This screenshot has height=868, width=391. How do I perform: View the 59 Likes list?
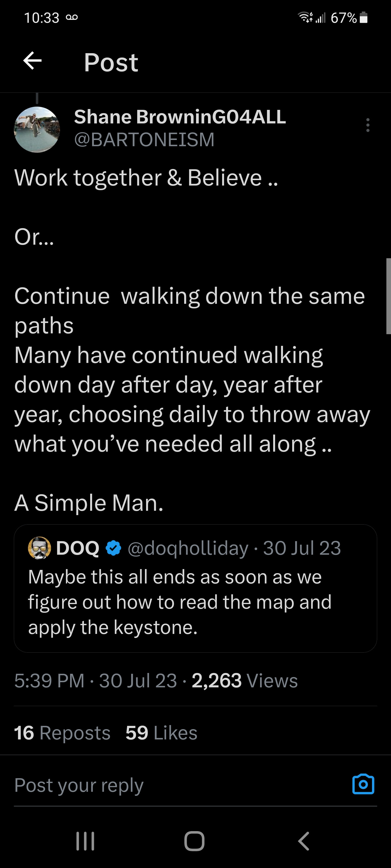(x=161, y=733)
